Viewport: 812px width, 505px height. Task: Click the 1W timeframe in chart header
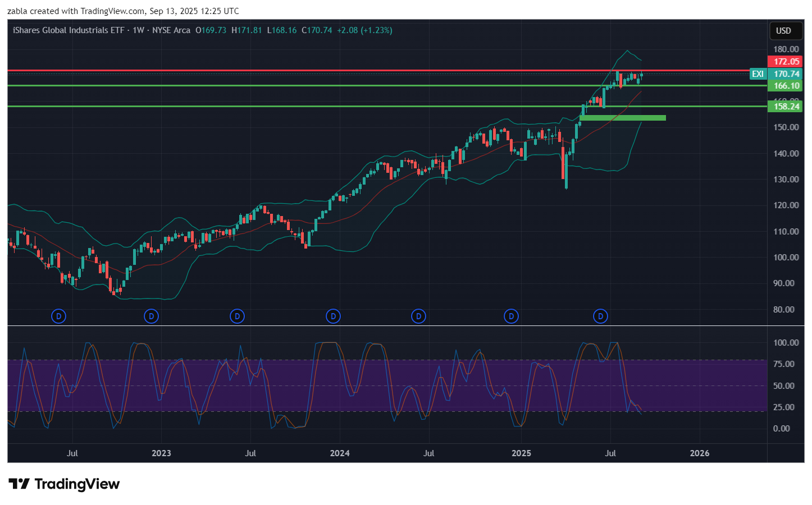click(x=138, y=30)
